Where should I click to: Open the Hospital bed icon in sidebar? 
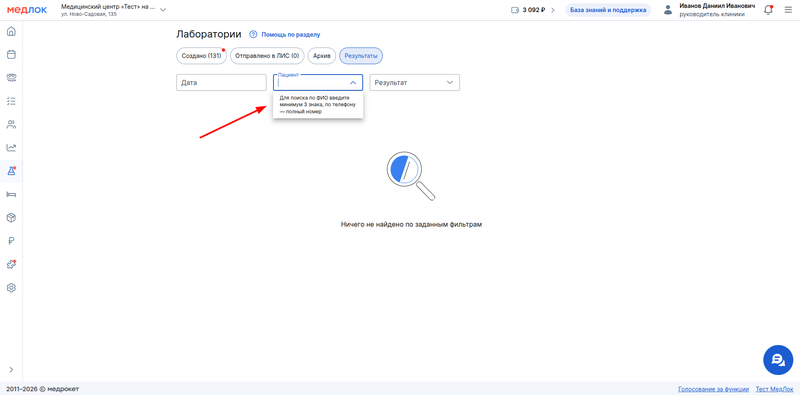tap(11, 194)
